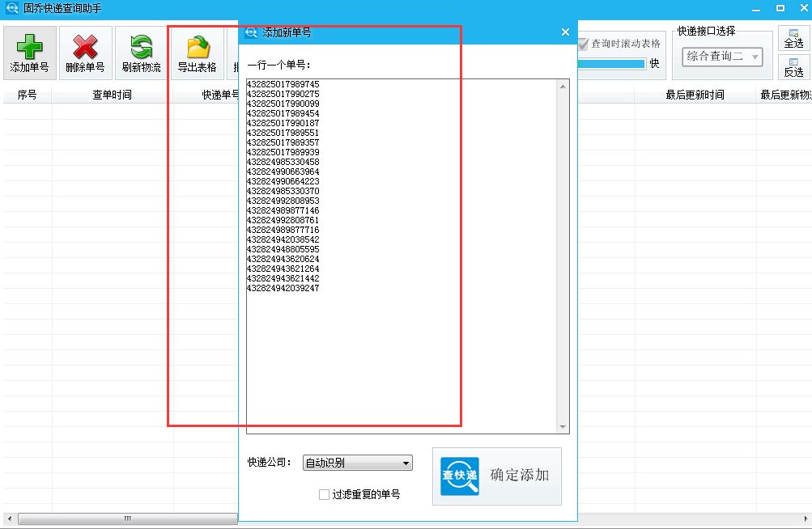Screen dimensions: 812x529
Task: Expand the arrow on the 快递公司 combo box
Action: 406,462
